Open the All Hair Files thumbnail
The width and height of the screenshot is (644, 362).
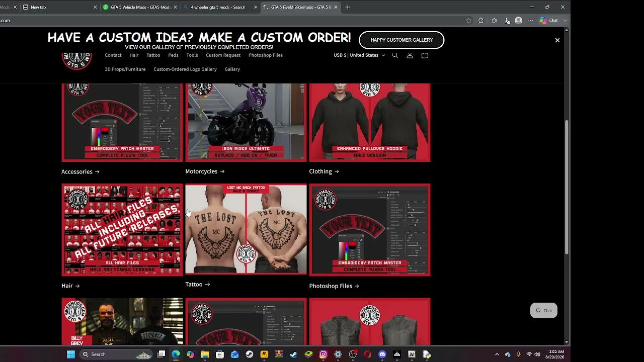coord(122,230)
